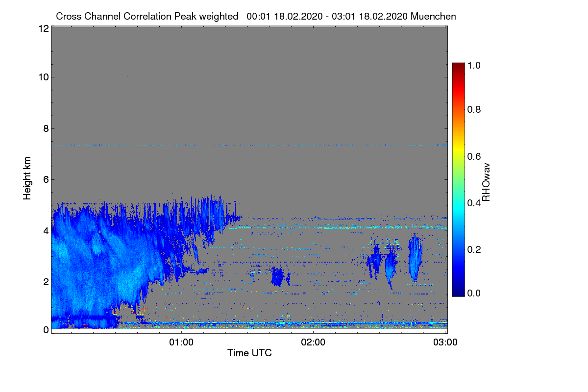
Task: Click the colorbar value '0.6'
Action: (474, 156)
